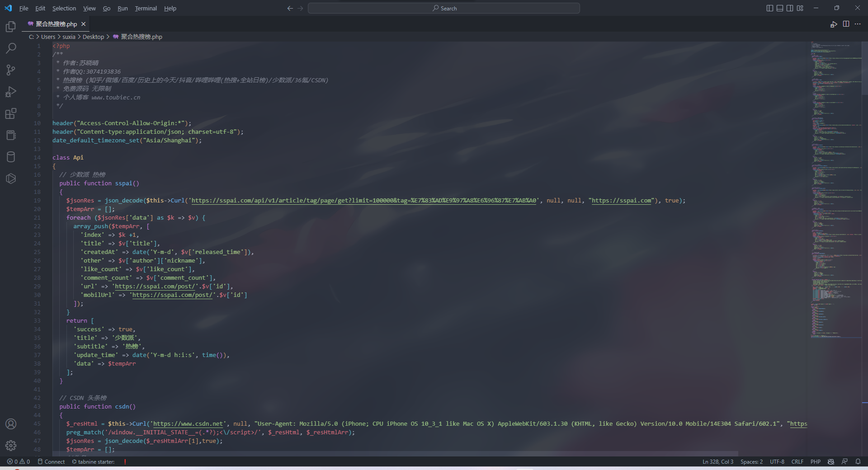Open the Search view in activity bar
The width and height of the screenshot is (868, 470).
tap(11, 48)
